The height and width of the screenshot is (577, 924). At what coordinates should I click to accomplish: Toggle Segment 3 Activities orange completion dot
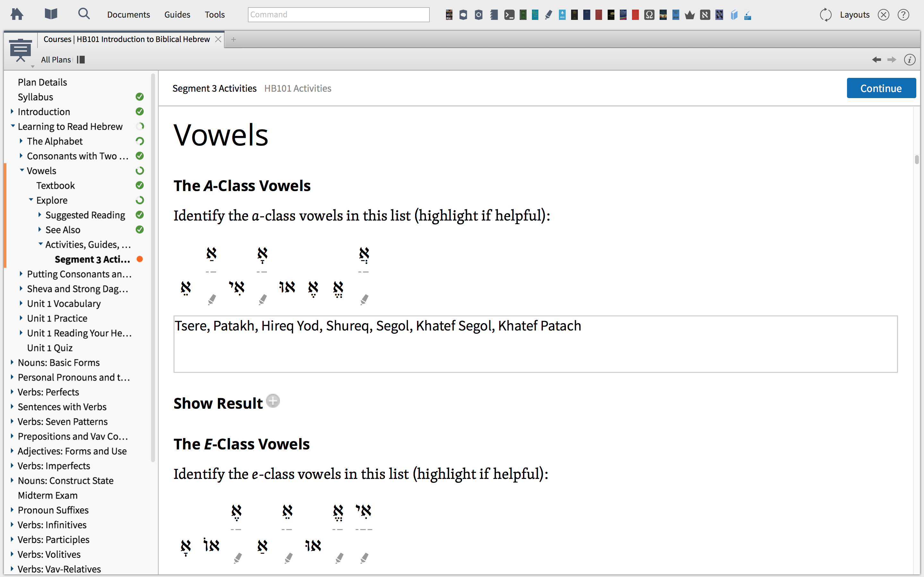[x=140, y=259]
